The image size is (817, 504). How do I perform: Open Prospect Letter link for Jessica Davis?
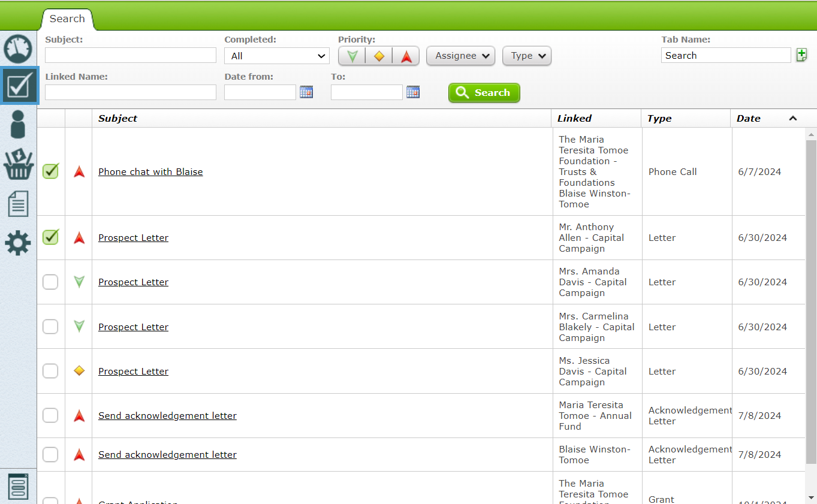point(133,372)
